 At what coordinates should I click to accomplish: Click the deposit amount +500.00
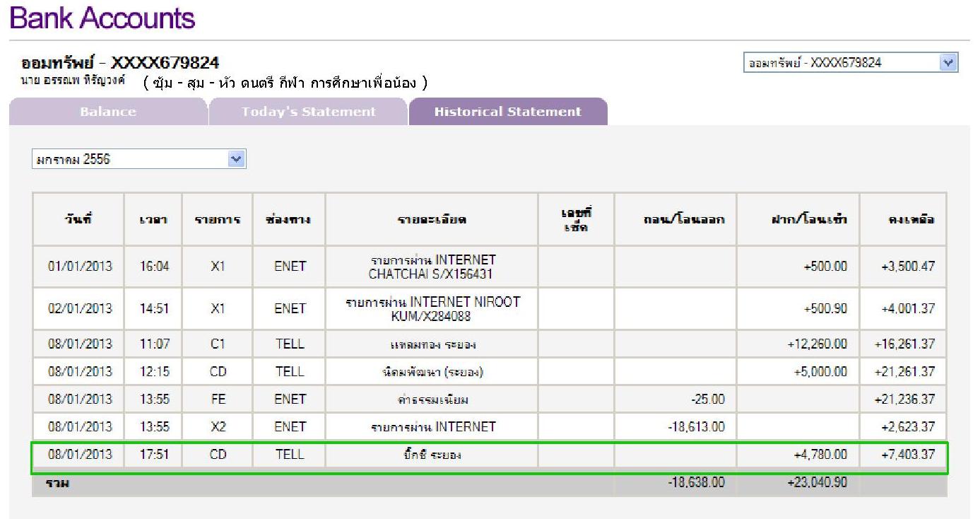pyautogui.click(x=825, y=267)
